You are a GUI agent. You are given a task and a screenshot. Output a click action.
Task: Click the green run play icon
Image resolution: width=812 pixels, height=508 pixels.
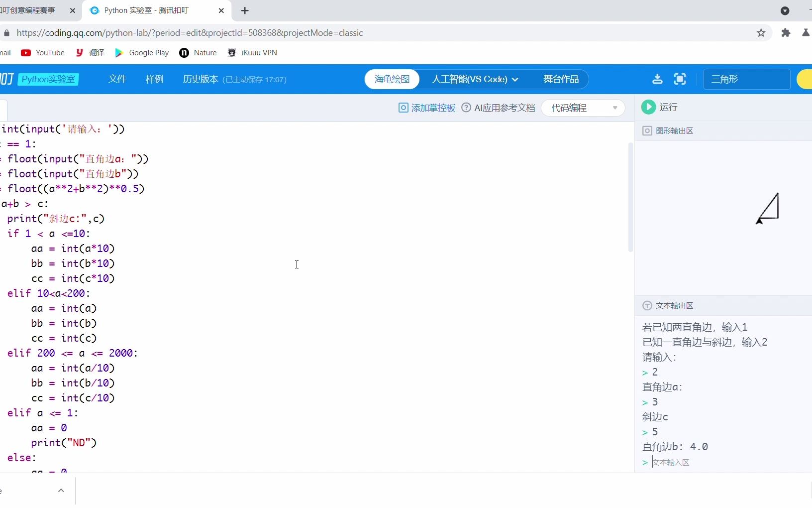648,107
